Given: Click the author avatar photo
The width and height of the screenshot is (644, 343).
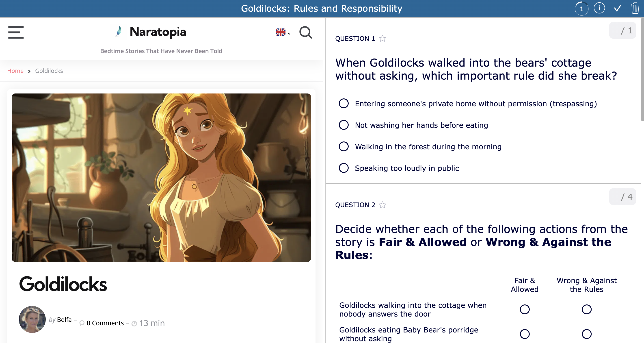Looking at the screenshot, I should [32, 319].
